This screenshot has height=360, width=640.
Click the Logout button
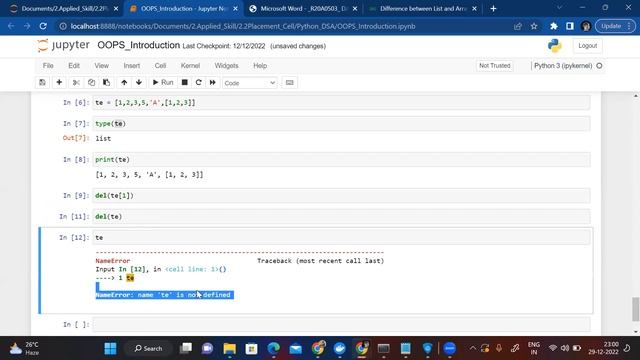[x=587, y=46]
